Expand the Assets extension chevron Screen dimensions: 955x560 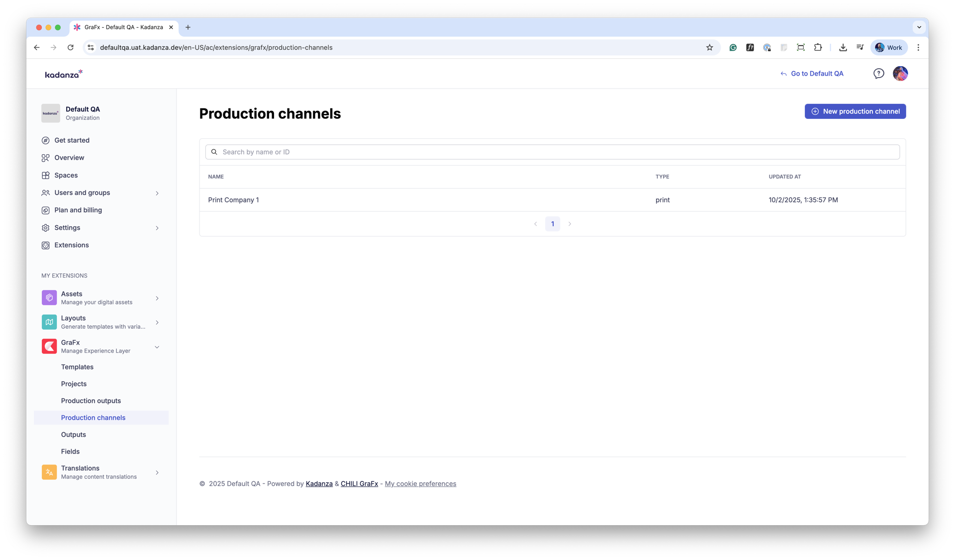157,298
